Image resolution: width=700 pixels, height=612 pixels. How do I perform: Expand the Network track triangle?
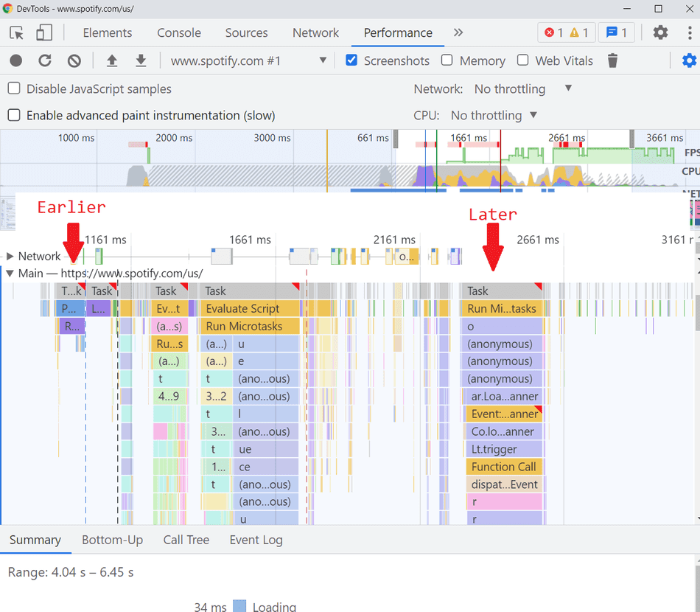[x=10, y=257]
